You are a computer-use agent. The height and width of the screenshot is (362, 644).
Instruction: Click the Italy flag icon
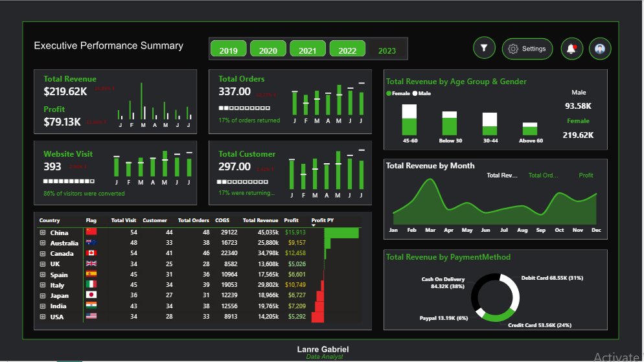coord(91,284)
